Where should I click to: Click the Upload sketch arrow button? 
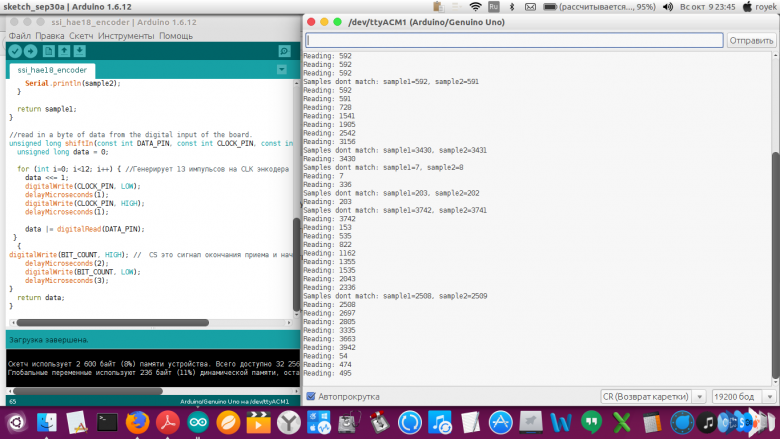click(30, 51)
